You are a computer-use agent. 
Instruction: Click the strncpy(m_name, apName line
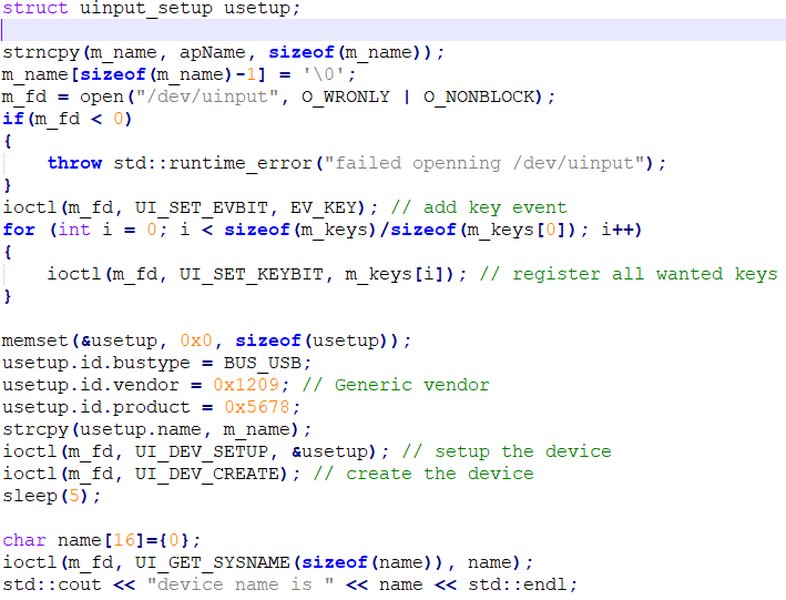[x=223, y=53]
